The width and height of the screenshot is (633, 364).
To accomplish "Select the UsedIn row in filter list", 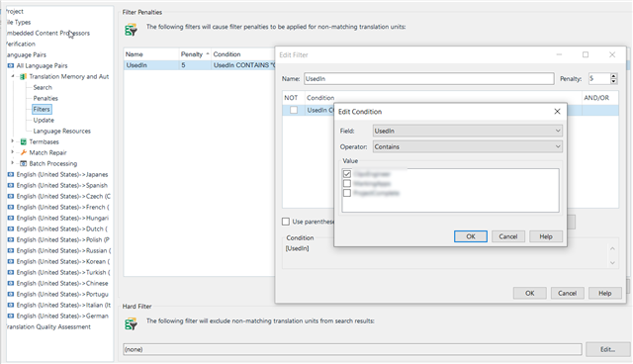I will [200, 65].
